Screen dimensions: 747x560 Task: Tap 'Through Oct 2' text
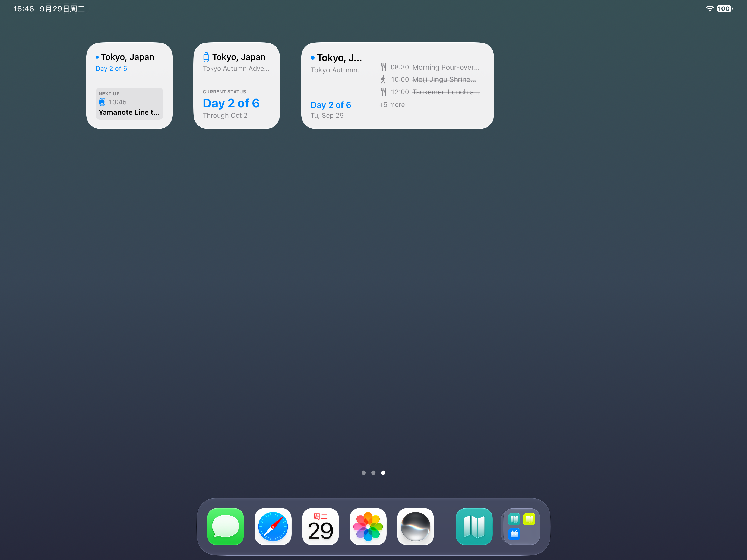pyautogui.click(x=225, y=115)
